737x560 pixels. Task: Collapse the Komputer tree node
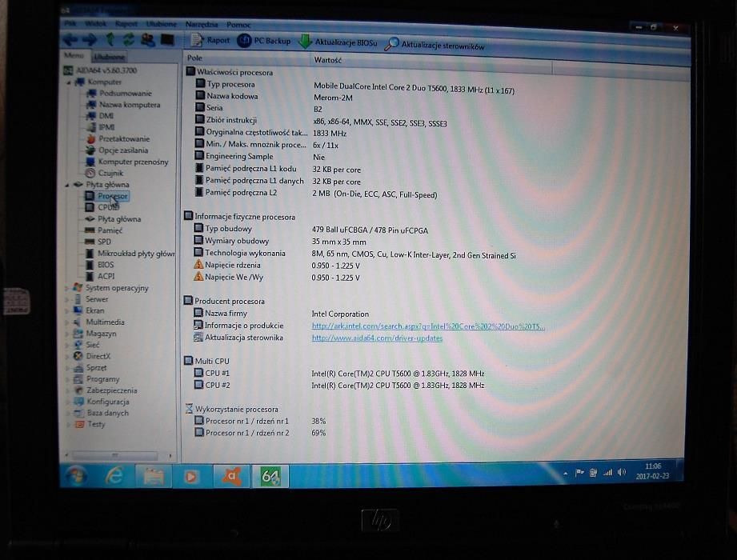tap(69, 82)
